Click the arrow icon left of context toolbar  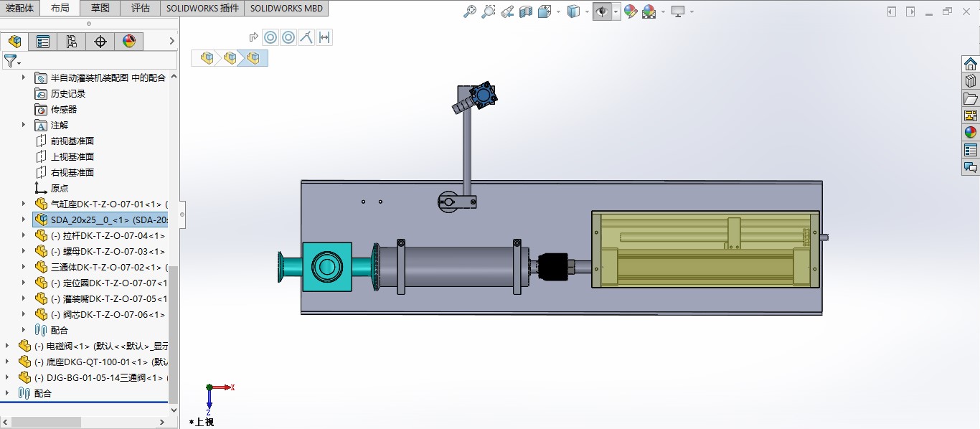point(253,37)
